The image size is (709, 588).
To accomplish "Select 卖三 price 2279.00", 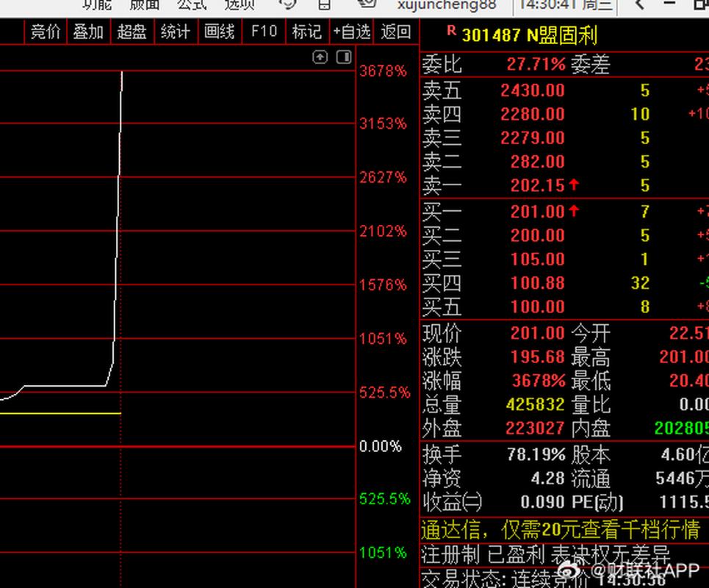I will click(x=533, y=138).
